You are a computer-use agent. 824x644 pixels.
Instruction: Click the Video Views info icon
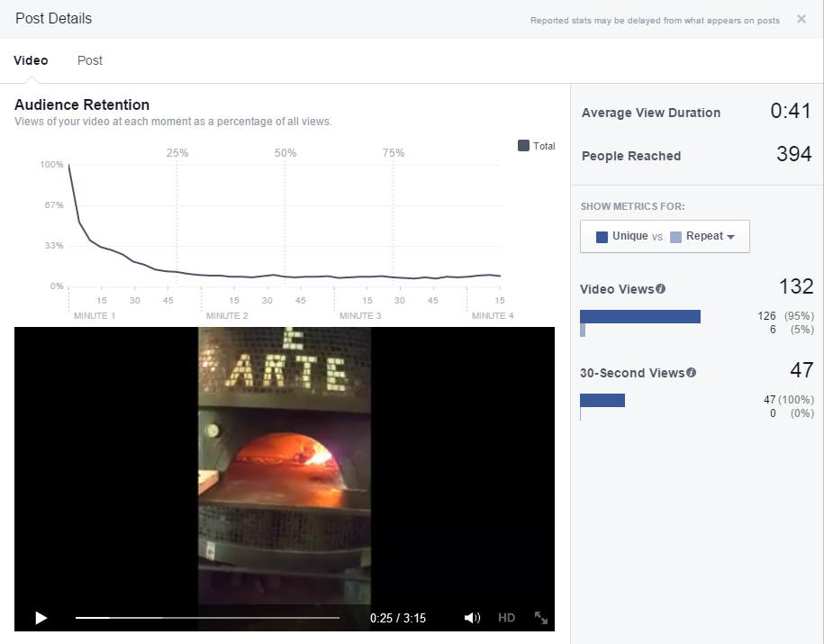[x=661, y=289]
